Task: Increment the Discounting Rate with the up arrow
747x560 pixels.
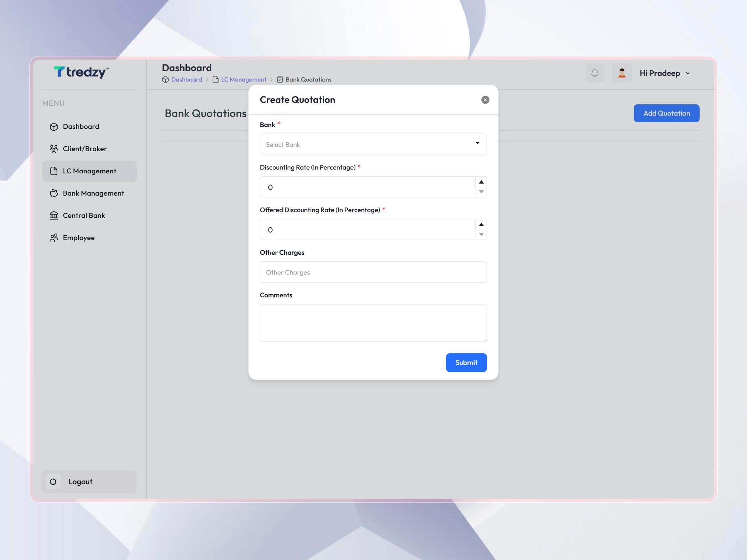Action: [x=481, y=182]
